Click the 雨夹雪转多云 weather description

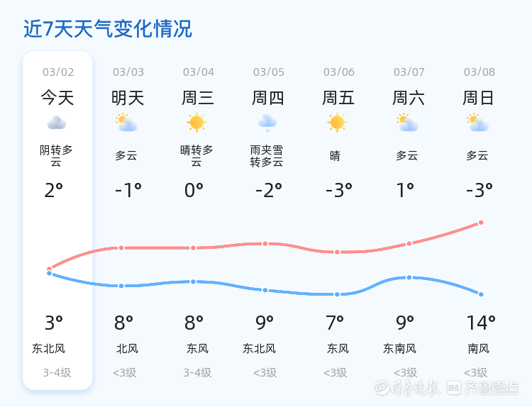[x=267, y=156]
